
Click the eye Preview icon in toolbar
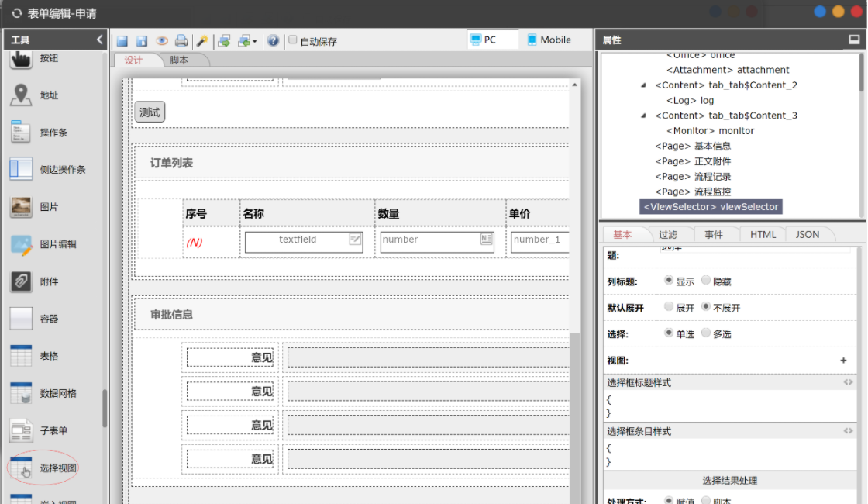[162, 41]
